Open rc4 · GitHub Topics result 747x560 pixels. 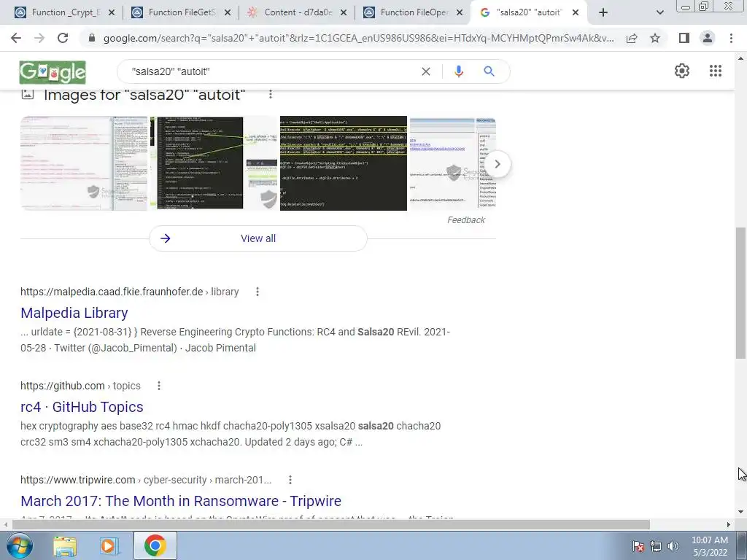82,407
